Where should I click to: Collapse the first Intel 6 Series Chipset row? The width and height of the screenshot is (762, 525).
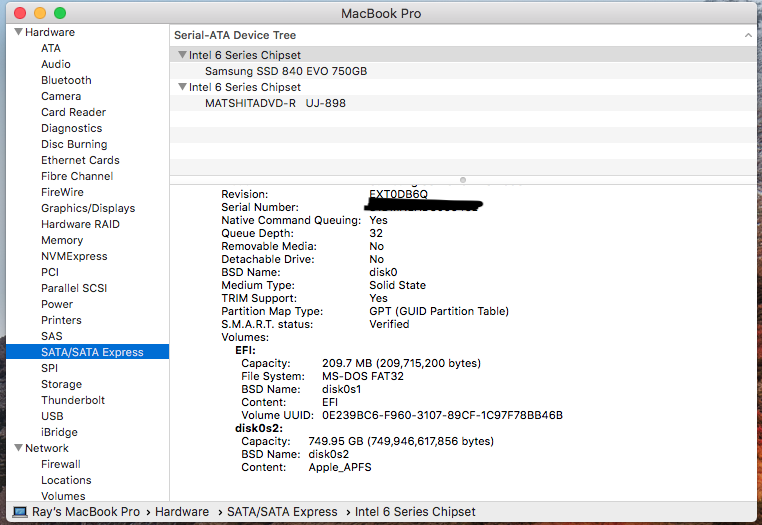point(182,55)
